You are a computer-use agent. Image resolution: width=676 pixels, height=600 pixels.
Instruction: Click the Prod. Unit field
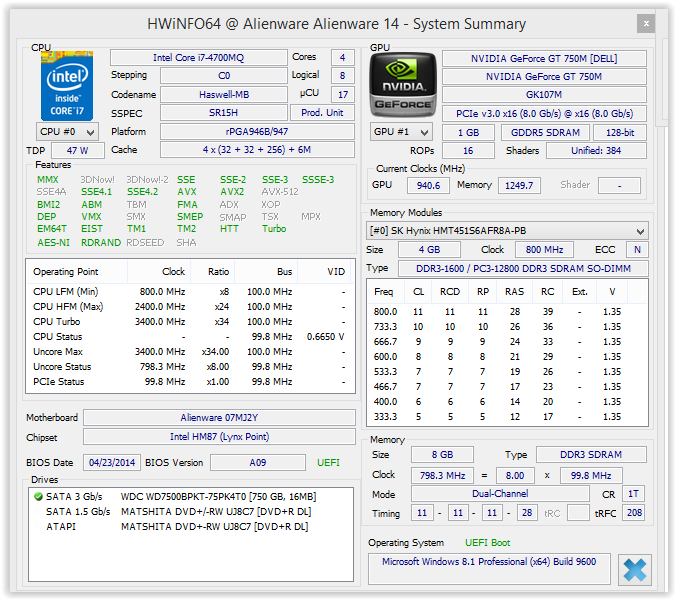(x=322, y=112)
